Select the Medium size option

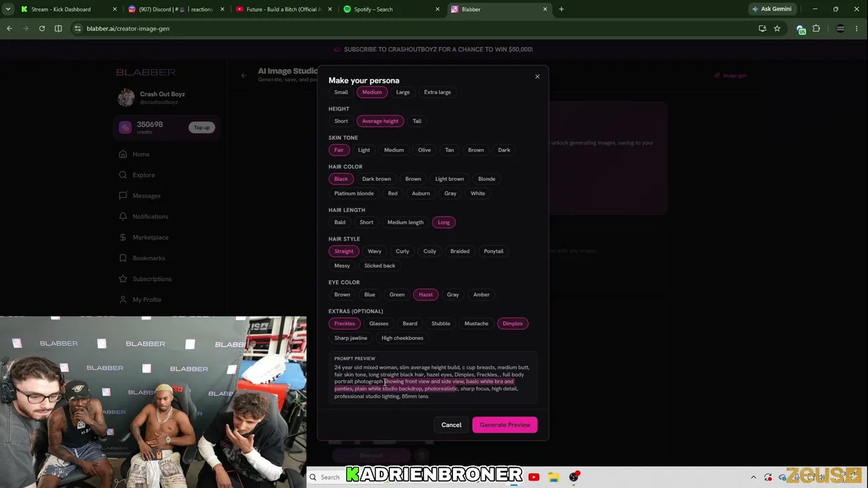pyautogui.click(x=372, y=92)
